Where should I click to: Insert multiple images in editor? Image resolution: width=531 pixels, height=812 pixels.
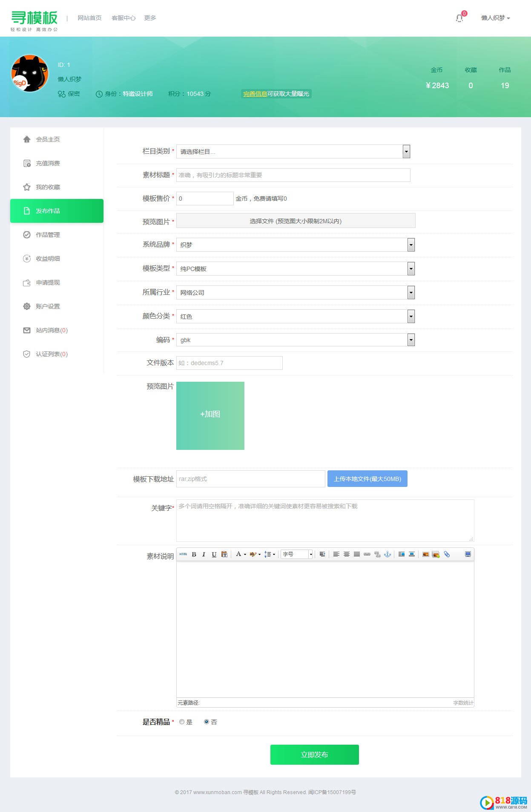click(x=436, y=554)
